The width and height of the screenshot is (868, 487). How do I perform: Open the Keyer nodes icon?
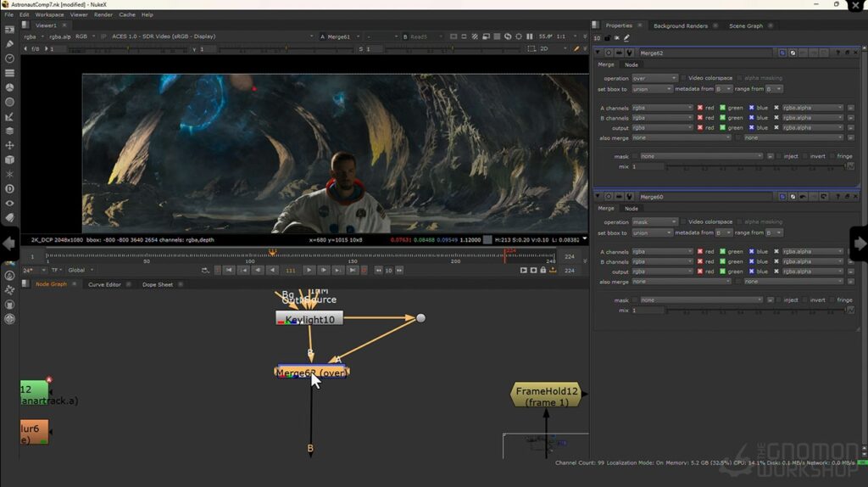click(9, 116)
